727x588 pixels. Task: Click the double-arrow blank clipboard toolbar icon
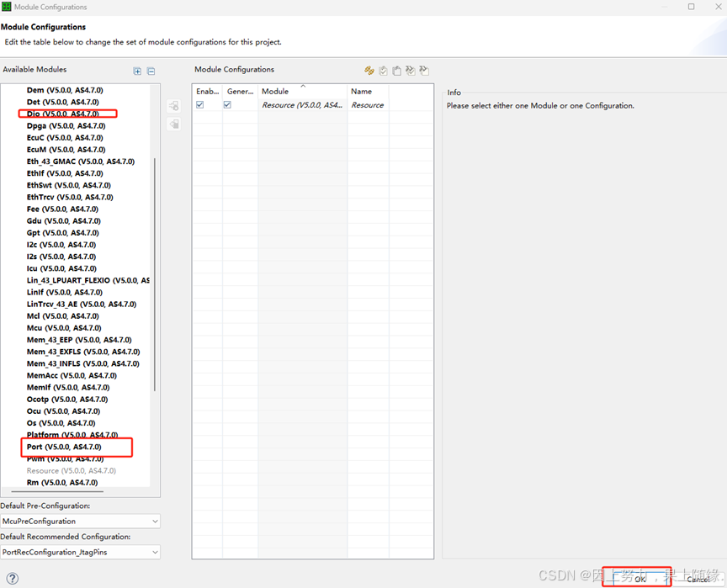click(424, 71)
